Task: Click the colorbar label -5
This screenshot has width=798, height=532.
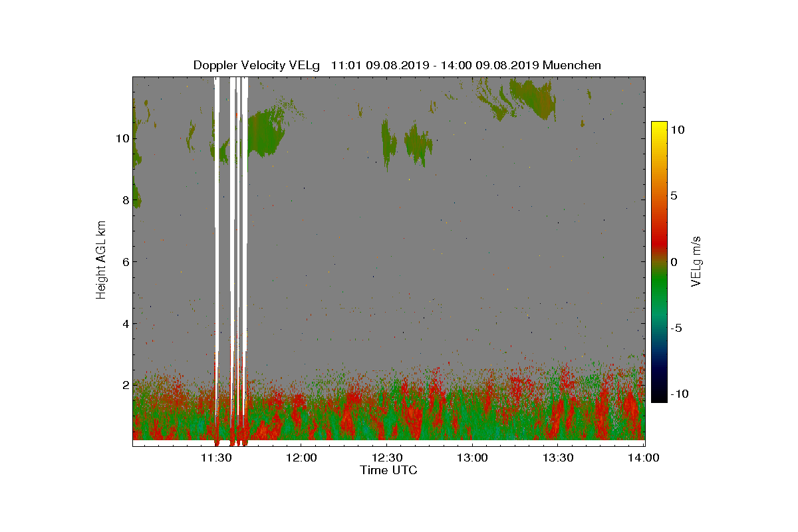Action: (678, 328)
